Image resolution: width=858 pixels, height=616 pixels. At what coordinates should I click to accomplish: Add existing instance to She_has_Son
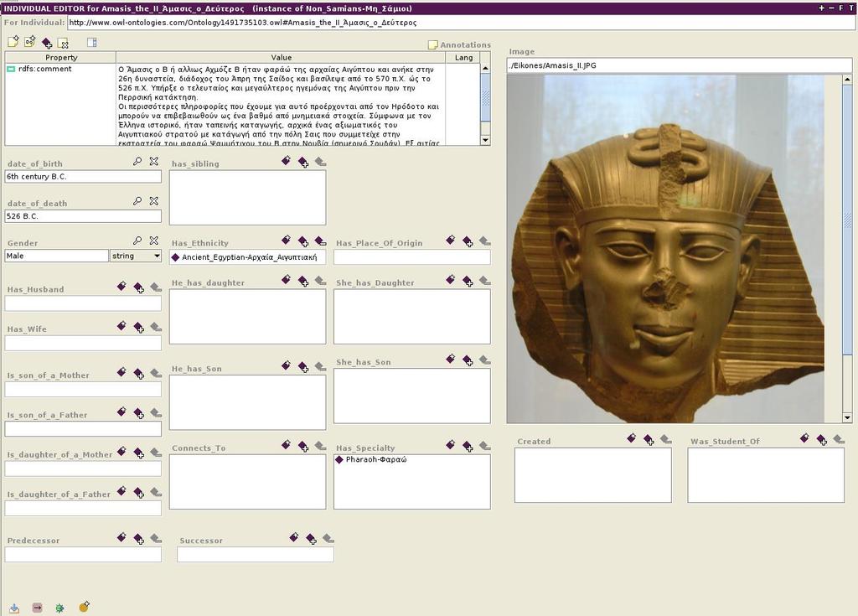[468, 360]
